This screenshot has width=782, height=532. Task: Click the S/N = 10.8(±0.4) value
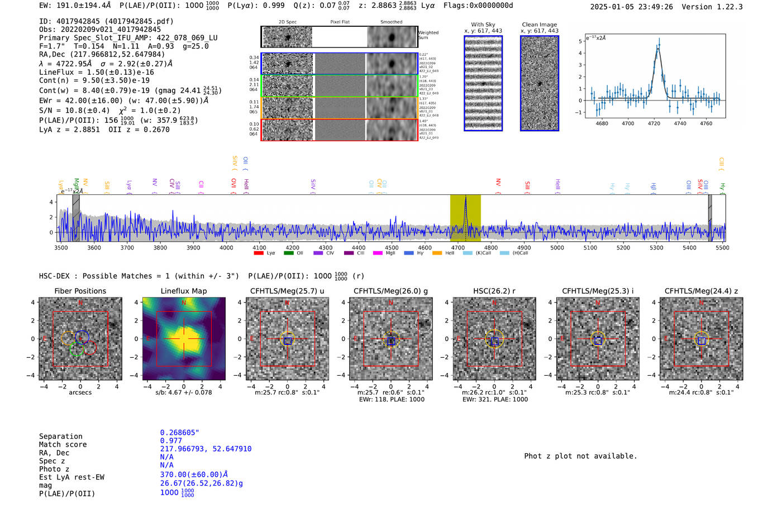tap(74, 111)
